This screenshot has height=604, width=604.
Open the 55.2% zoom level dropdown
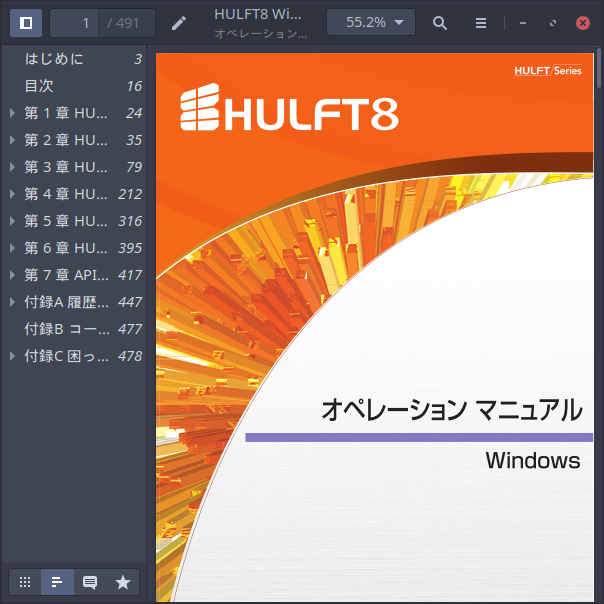[x=371, y=22]
